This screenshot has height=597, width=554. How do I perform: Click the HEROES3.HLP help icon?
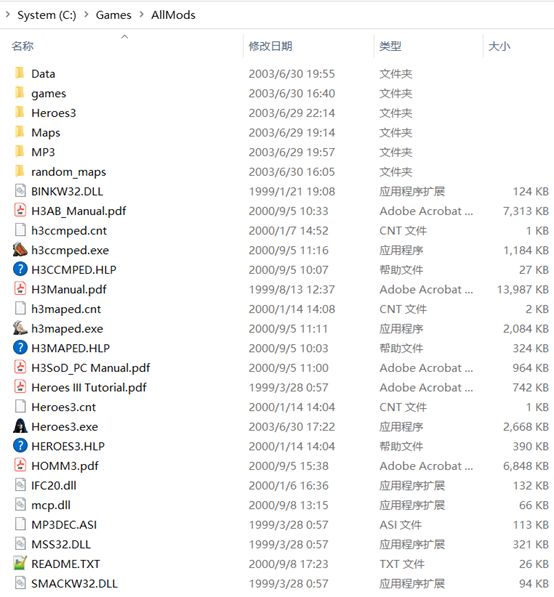point(20,446)
